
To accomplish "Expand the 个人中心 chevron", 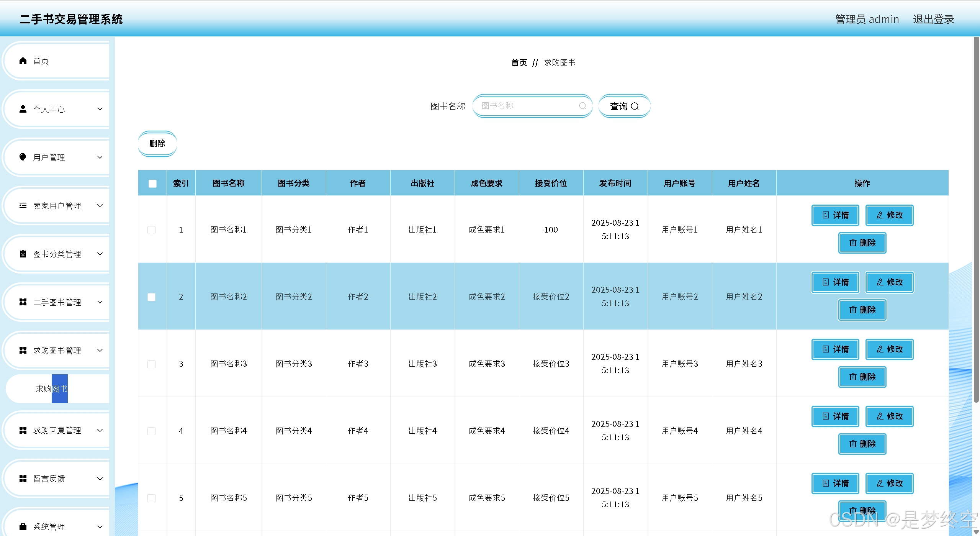I will [100, 109].
